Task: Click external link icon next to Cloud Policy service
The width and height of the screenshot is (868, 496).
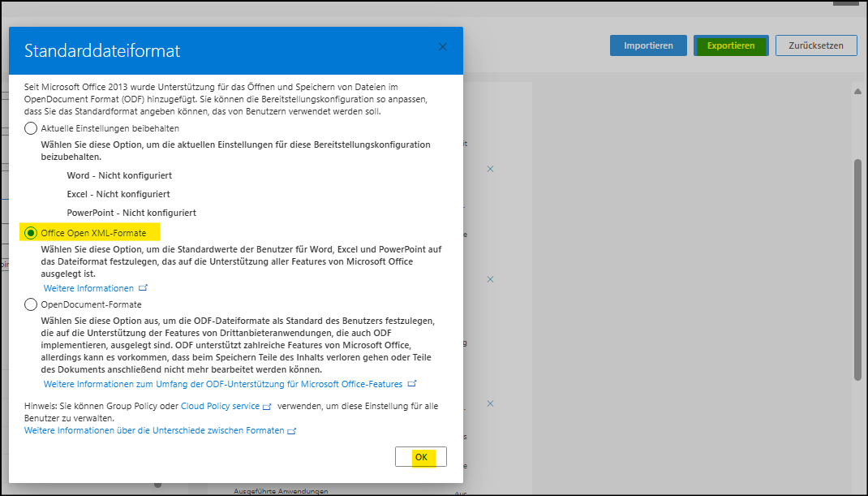Action: click(x=269, y=406)
